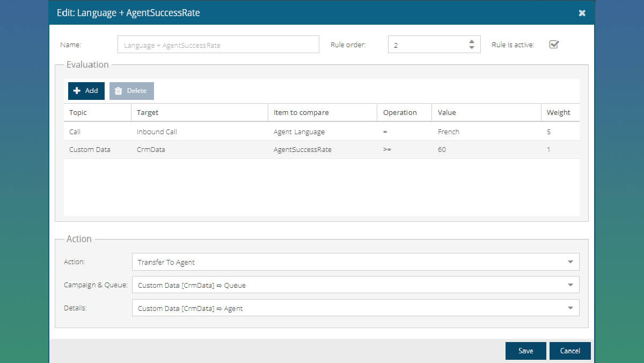
Task: Cancel editing the rule
Action: 570,350
